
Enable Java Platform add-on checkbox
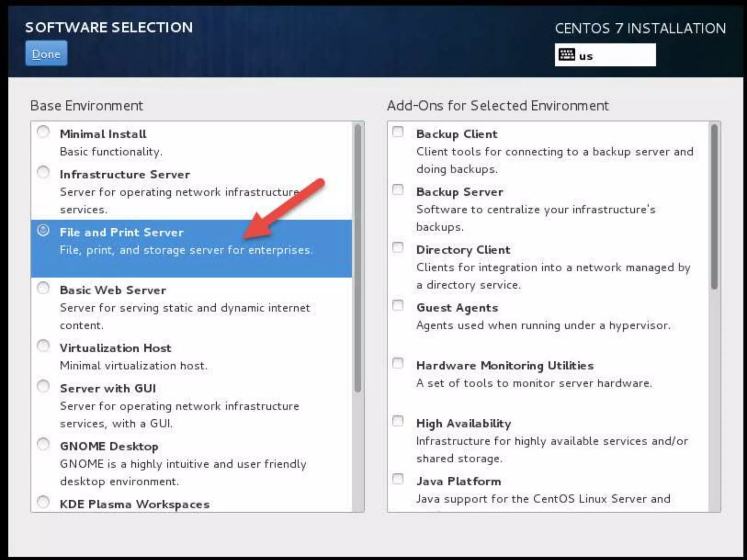click(398, 479)
